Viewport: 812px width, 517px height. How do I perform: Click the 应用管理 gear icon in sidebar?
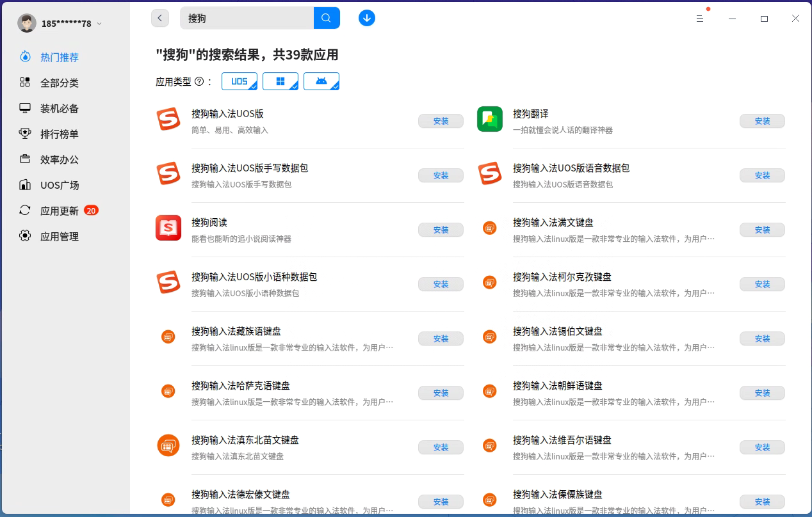point(25,235)
